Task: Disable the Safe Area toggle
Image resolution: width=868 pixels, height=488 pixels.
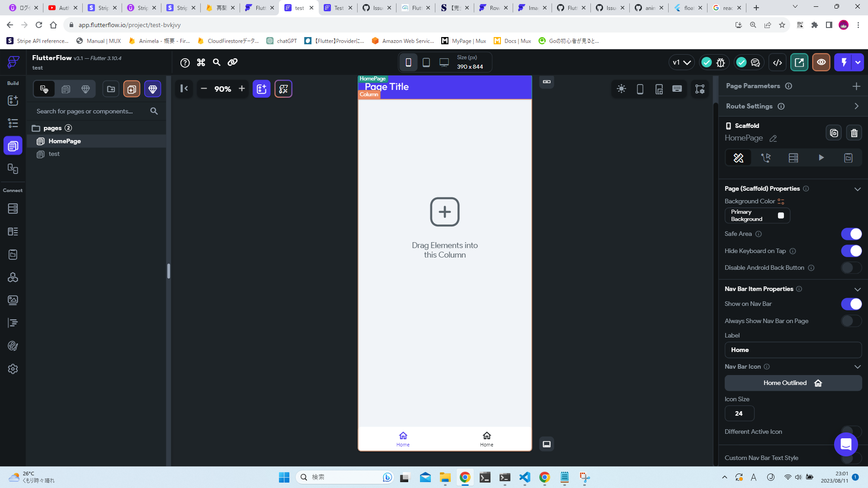Action: coord(851,234)
